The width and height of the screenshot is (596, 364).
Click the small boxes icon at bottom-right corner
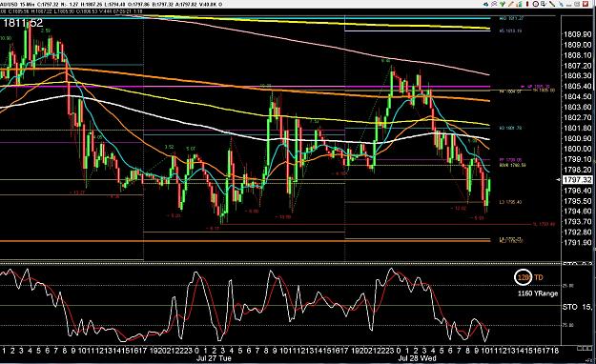tap(585, 348)
